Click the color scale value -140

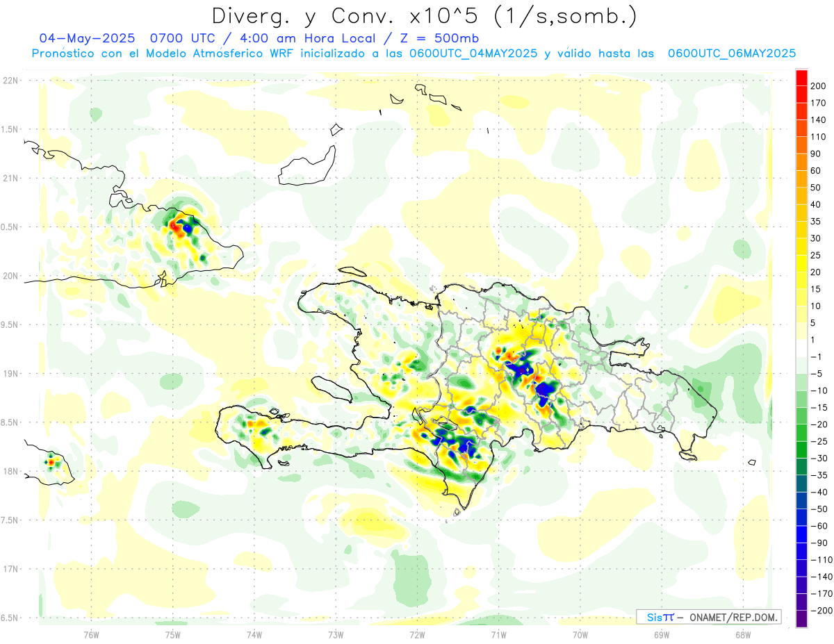point(821,577)
